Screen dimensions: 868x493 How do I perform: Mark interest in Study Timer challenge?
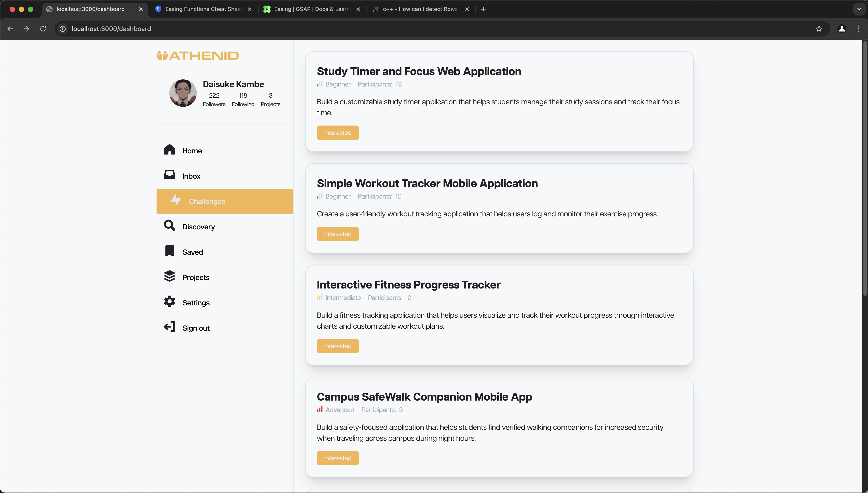coord(338,133)
